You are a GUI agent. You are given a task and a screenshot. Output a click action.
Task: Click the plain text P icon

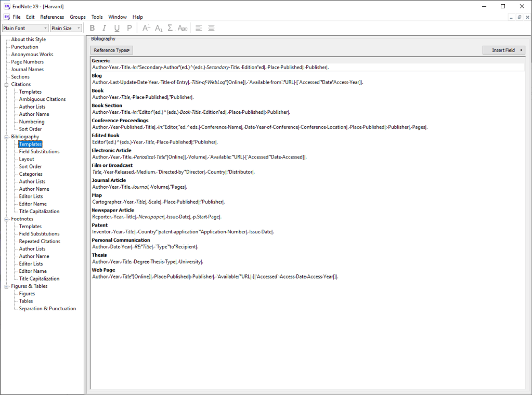coord(129,28)
